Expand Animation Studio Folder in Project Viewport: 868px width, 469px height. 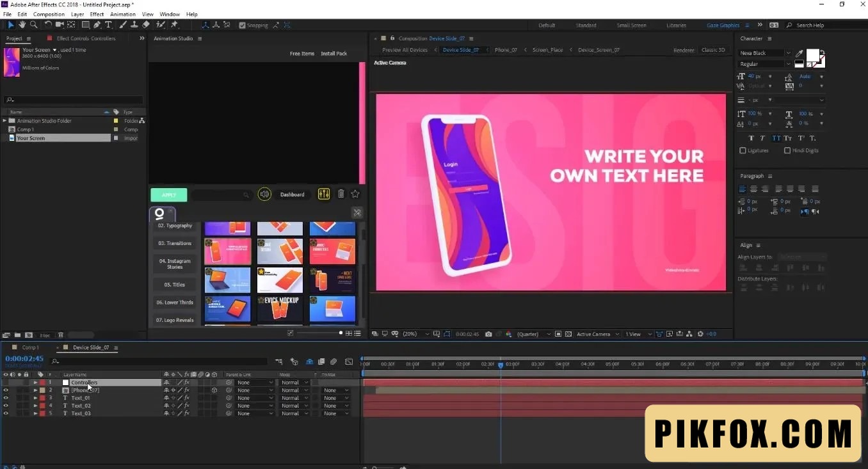[x=4, y=121]
